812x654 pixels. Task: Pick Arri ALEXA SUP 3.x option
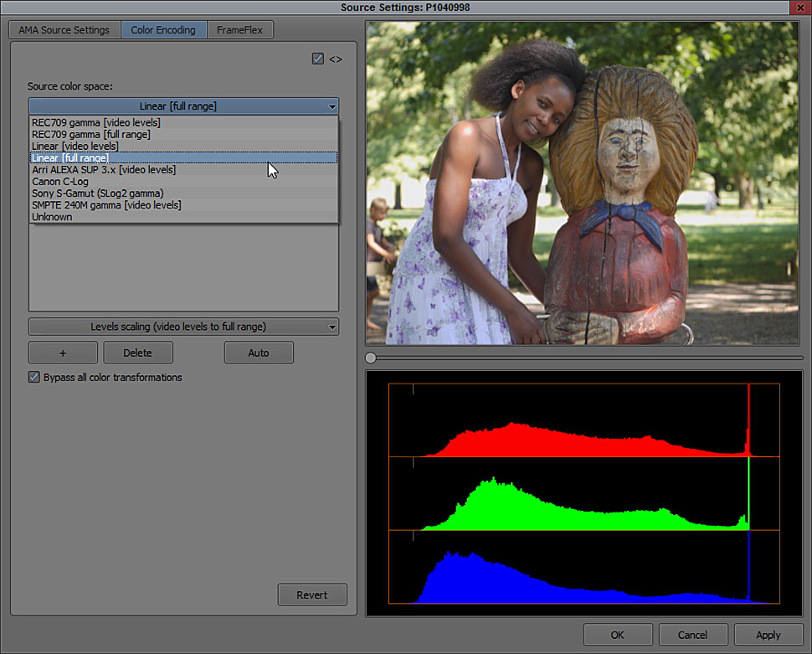pos(104,169)
